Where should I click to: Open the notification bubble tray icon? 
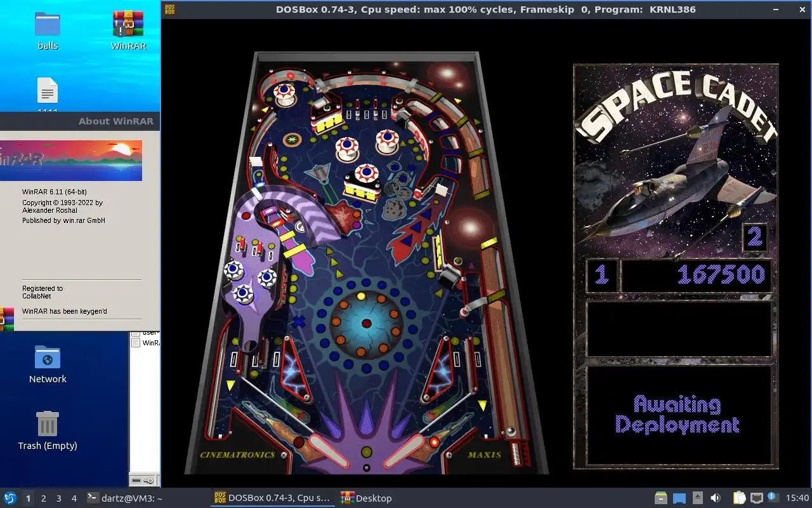coord(773,498)
